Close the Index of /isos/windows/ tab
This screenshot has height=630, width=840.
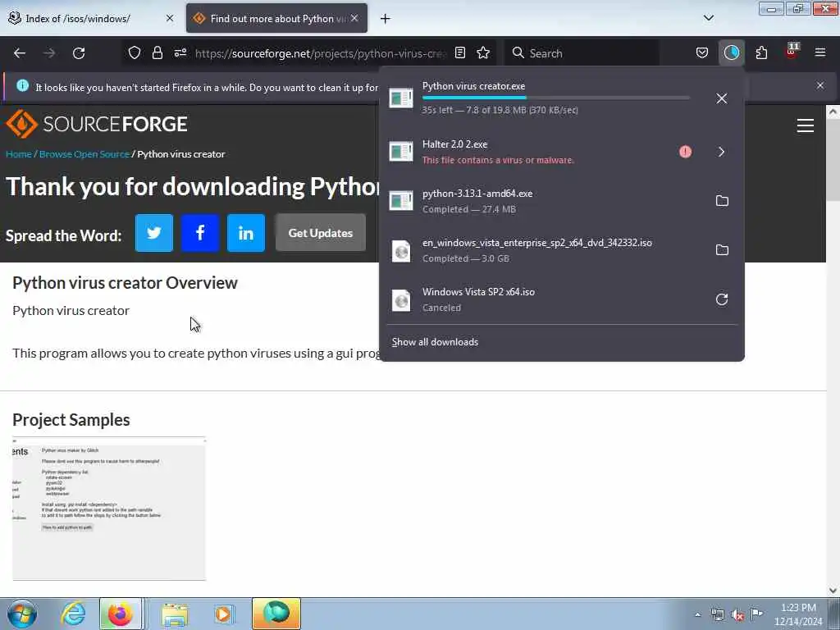pyautogui.click(x=169, y=18)
